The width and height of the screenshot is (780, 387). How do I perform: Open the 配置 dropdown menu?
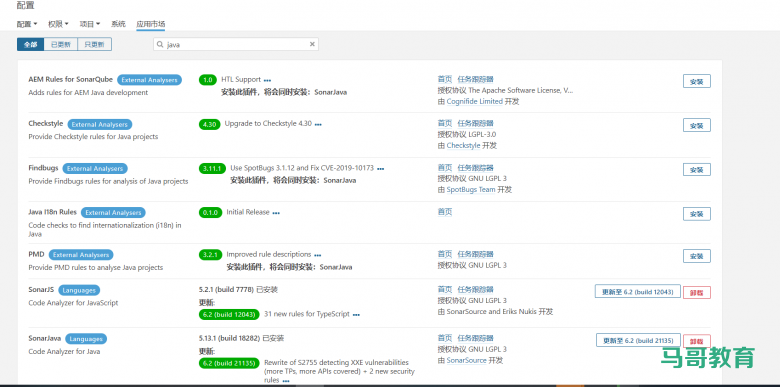pos(27,24)
